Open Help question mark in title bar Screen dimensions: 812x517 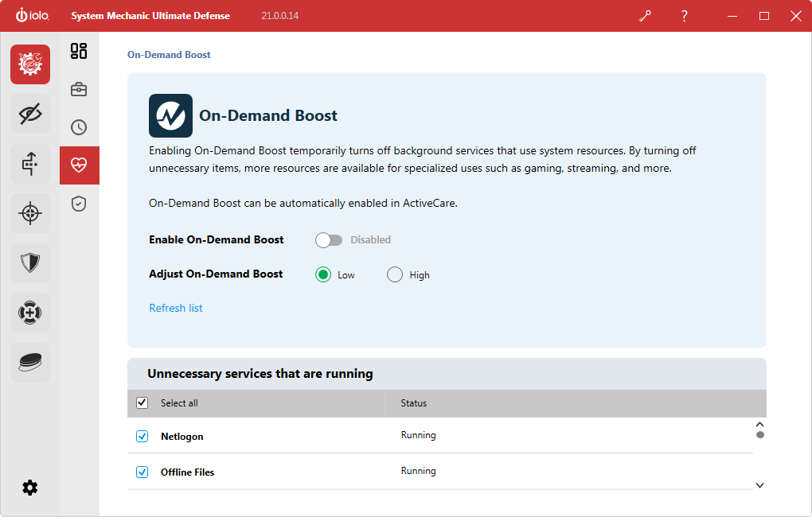pos(684,16)
